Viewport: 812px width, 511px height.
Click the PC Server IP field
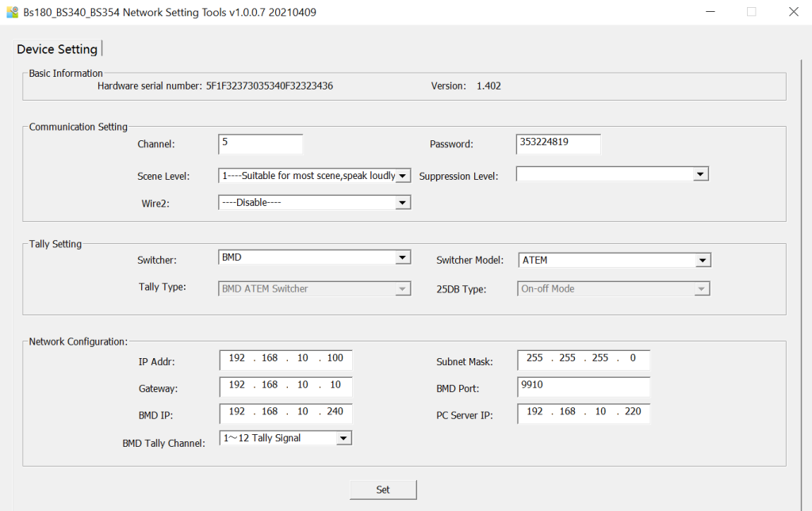coord(583,413)
